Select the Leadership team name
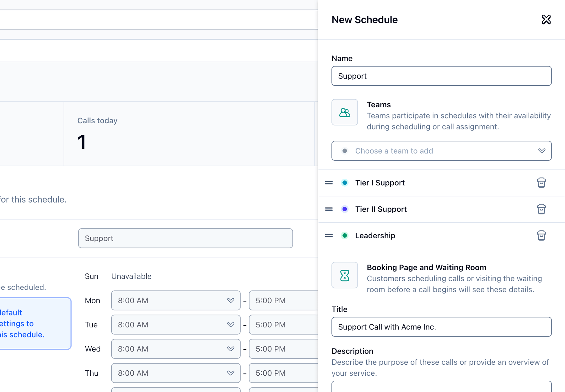The image size is (565, 392). pyautogui.click(x=375, y=236)
